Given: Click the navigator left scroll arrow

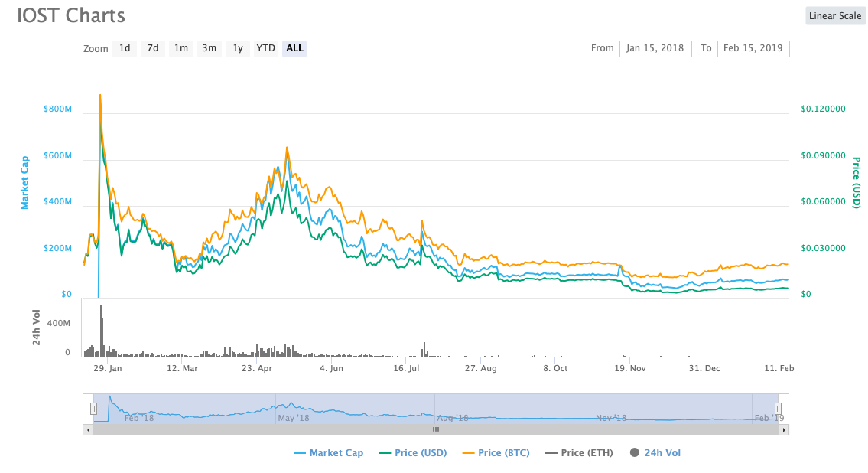Looking at the screenshot, I should tap(88, 430).
